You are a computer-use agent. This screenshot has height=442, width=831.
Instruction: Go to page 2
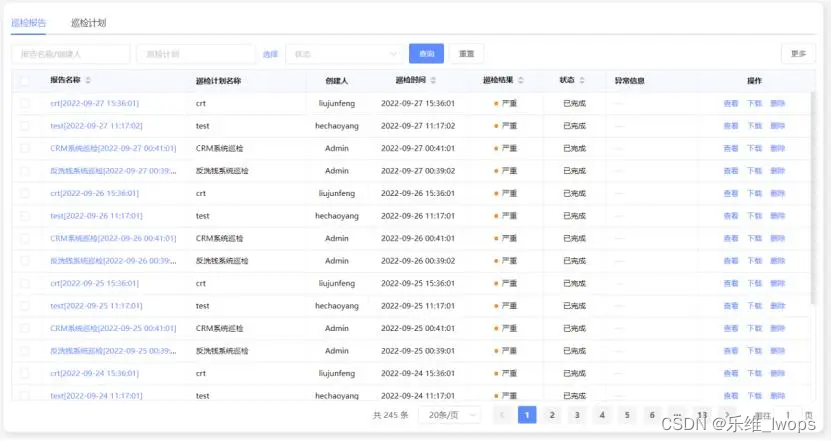tap(552, 415)
